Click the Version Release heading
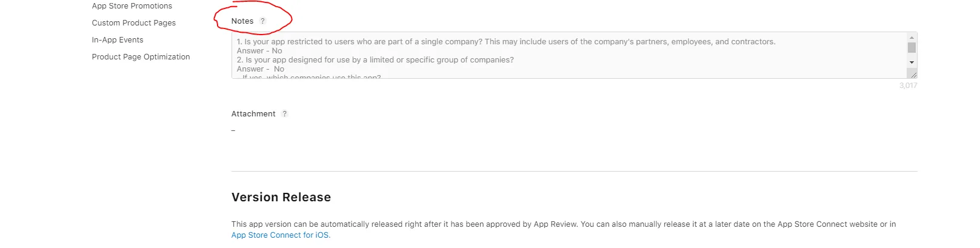Viewport: 980px width, 248px height. [281, 197]
